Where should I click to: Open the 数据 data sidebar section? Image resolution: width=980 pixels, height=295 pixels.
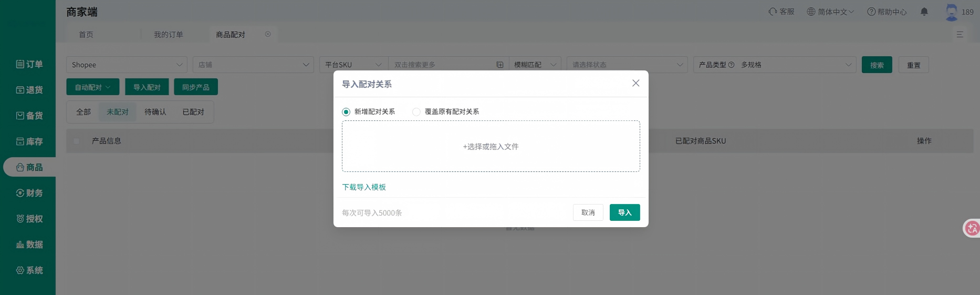pos(29,245)
